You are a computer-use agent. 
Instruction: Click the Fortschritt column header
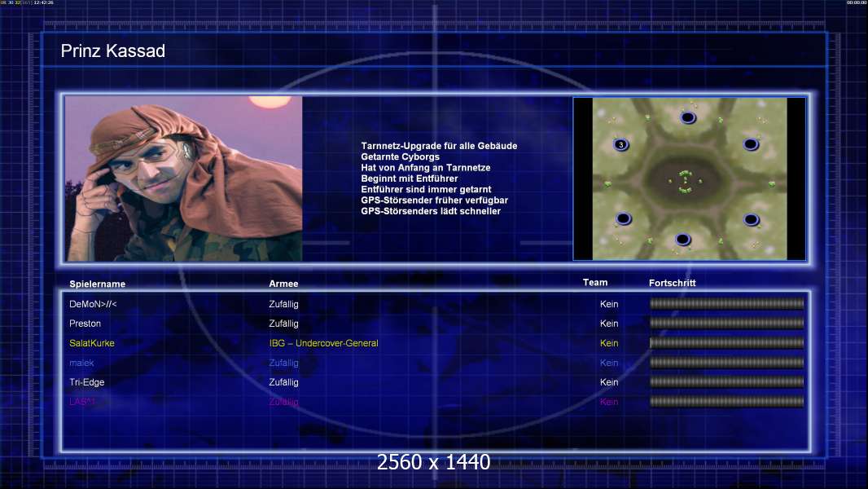pos(672,283)
